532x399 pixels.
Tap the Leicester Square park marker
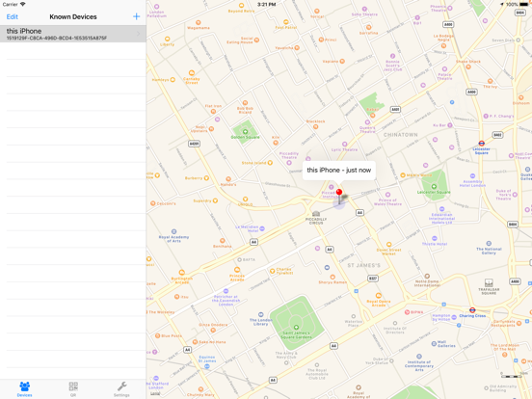(x=434, y=187)
